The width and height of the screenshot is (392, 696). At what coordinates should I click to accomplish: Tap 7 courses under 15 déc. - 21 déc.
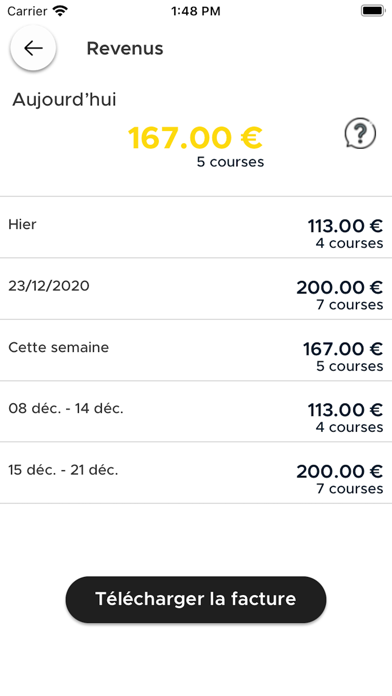click(x=349, y=489)
